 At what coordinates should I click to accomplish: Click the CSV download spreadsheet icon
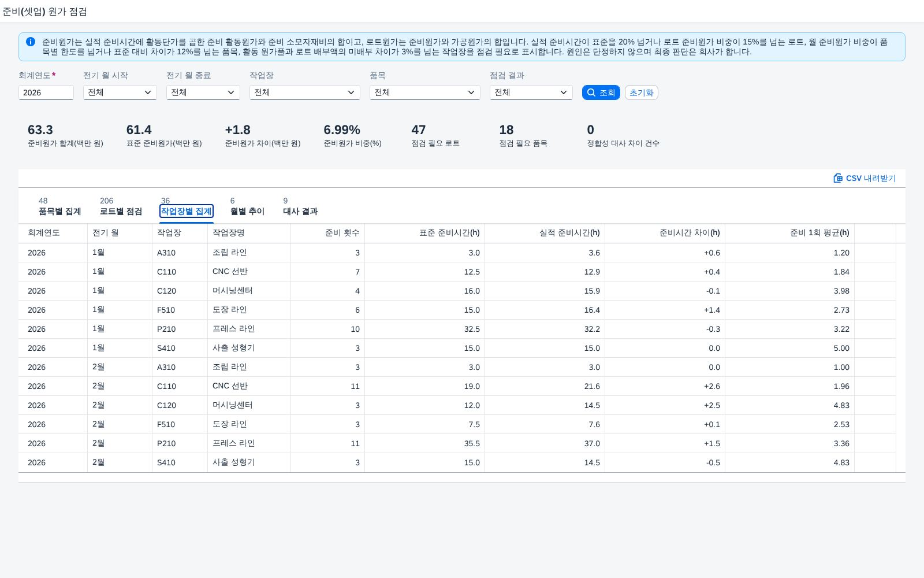click(x=838, y=178)
